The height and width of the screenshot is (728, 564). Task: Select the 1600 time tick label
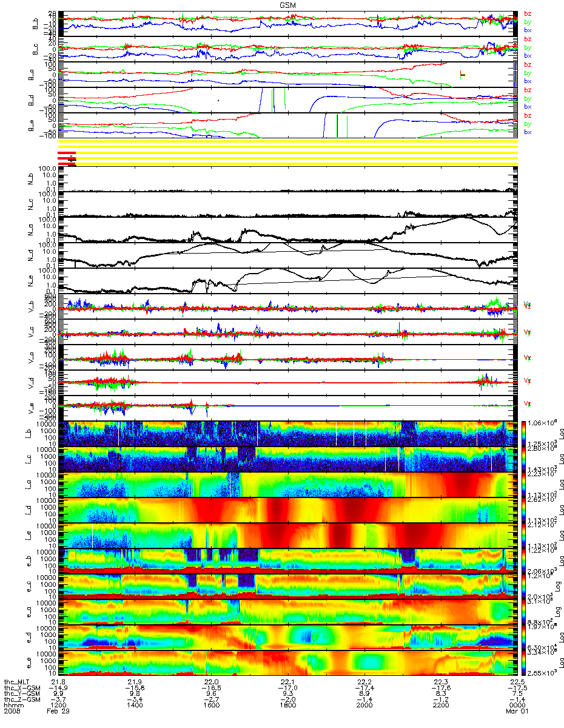(211, 706)
